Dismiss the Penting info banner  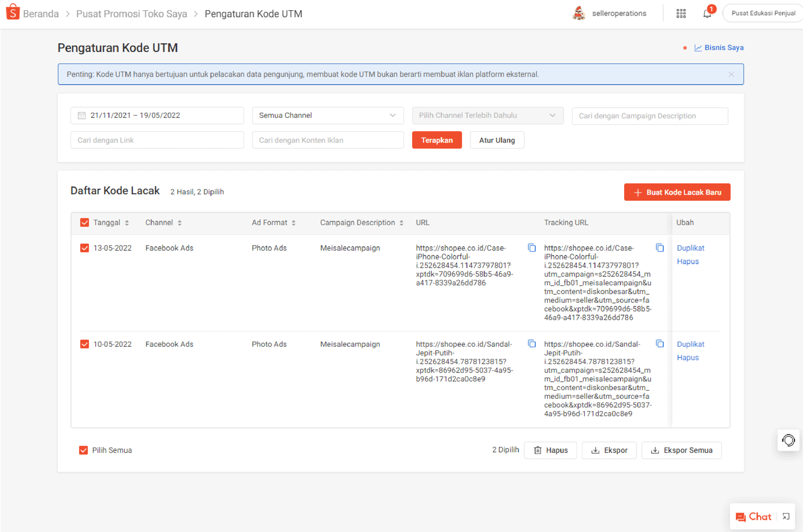tap(731, 74)
